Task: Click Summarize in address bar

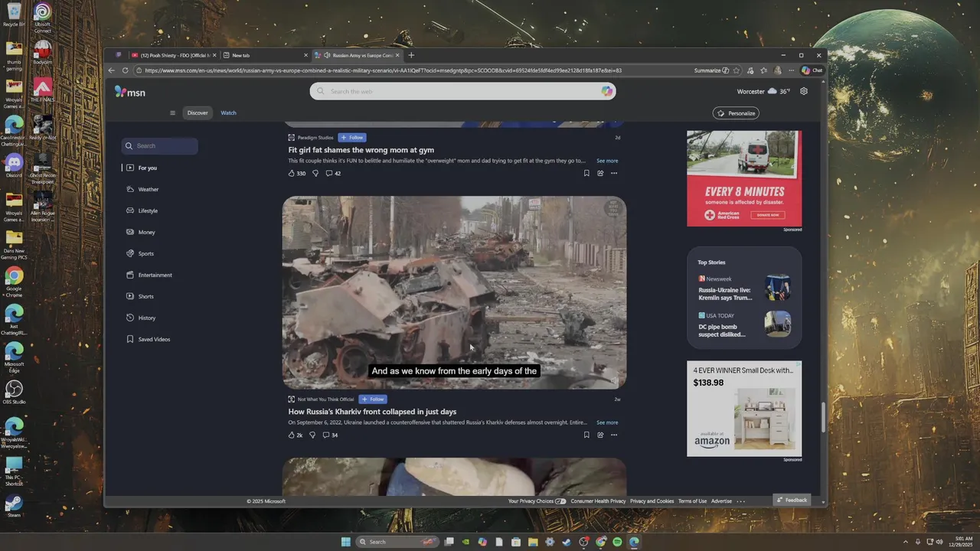Action: [x=711, y=70]
